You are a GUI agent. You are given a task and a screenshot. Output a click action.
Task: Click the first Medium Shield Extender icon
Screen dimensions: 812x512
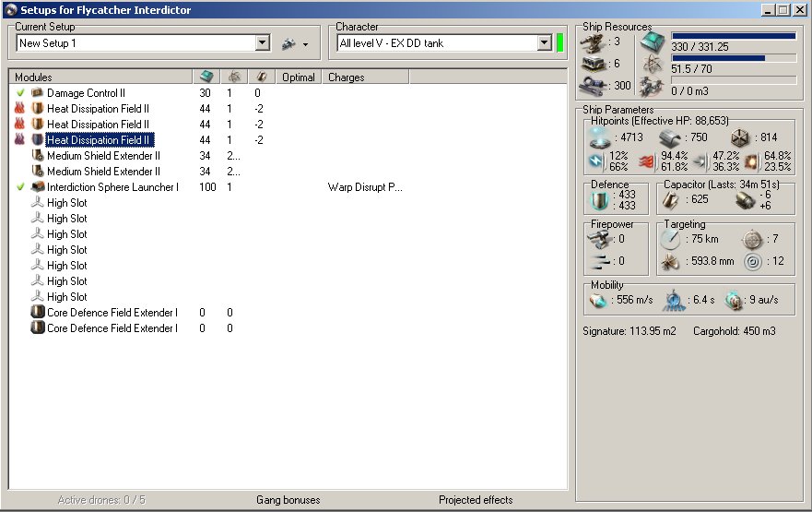pos(37,156)
